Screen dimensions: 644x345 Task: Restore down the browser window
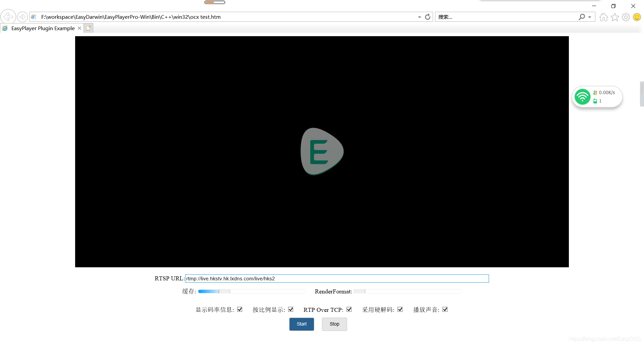(x=613, y=6)
